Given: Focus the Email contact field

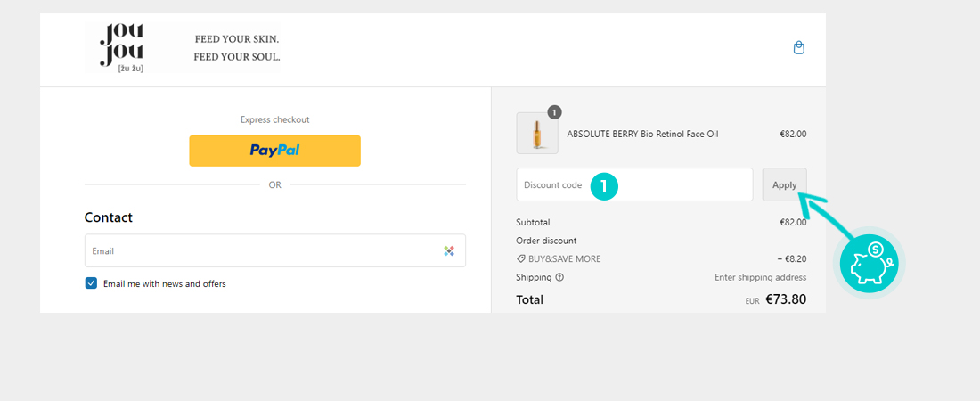Looking at the screenshot, I should [x=275, y=251].
